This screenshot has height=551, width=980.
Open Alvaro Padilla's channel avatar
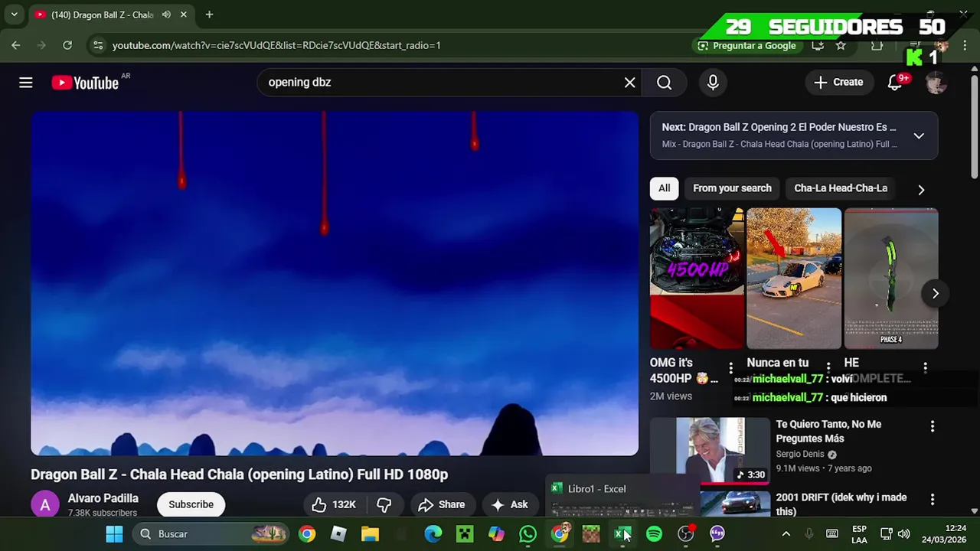(x=45, y=505)
